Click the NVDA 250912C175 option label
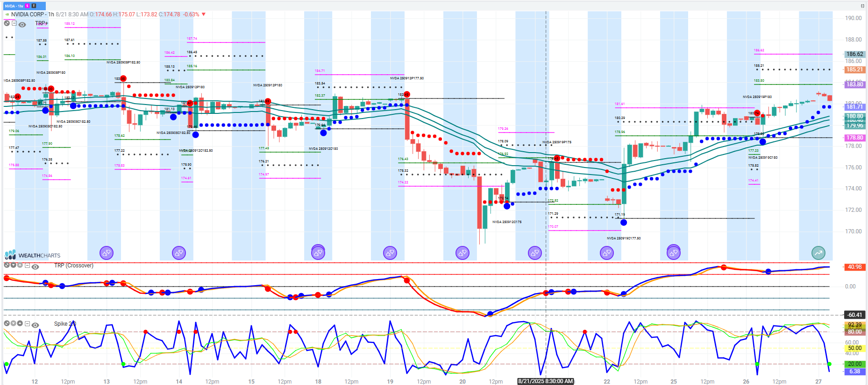 click(507, 222)
